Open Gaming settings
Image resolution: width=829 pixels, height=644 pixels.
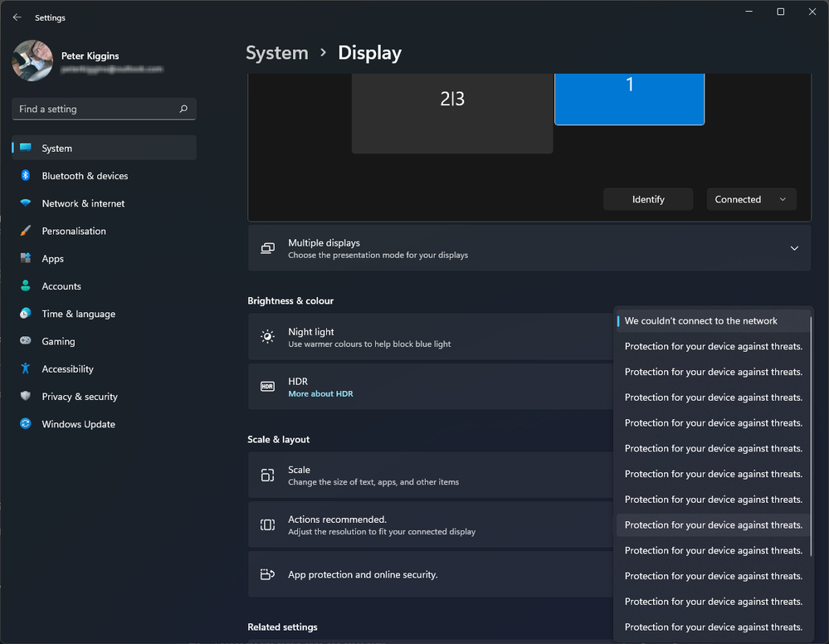pyautogui.click(x=105, y=341)
